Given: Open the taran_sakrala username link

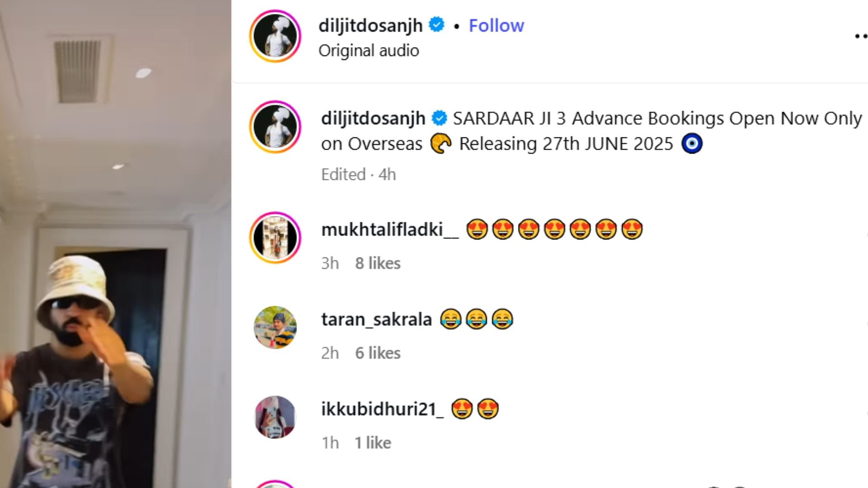Looking at the screenshot, I should coord(376,320).
